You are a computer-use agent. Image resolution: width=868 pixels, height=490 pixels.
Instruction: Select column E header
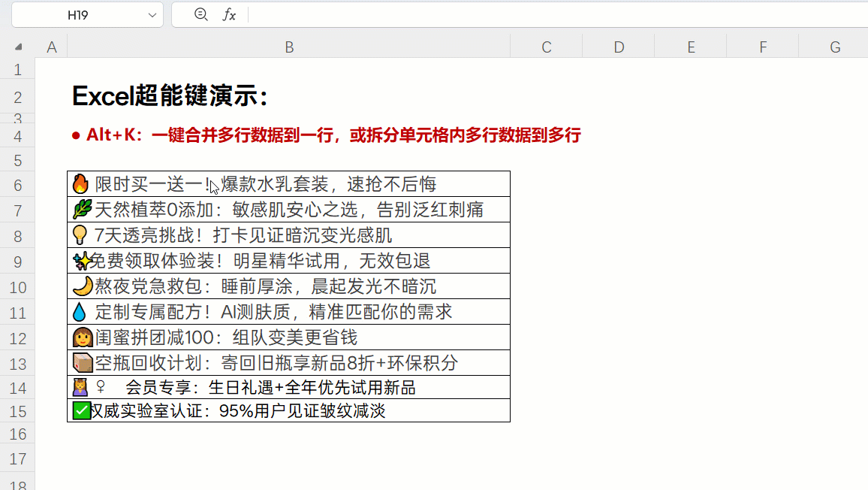pyautogui.click(x=690, y=47)
